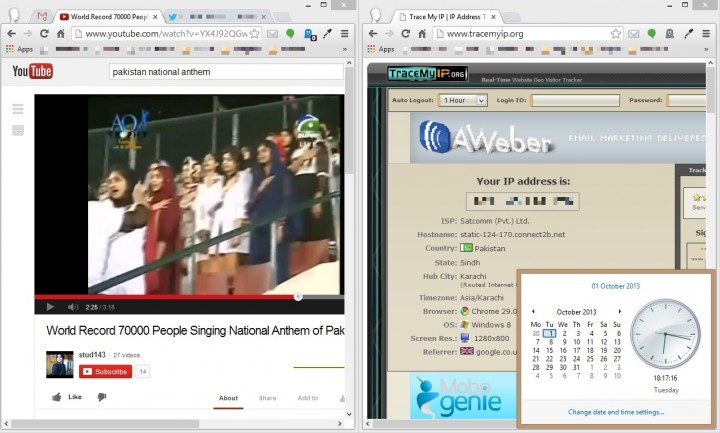Open home page in the YouTube window
The width and height of the screenshot is (720, 433).
pyautogui.click(x=60, y=34)
